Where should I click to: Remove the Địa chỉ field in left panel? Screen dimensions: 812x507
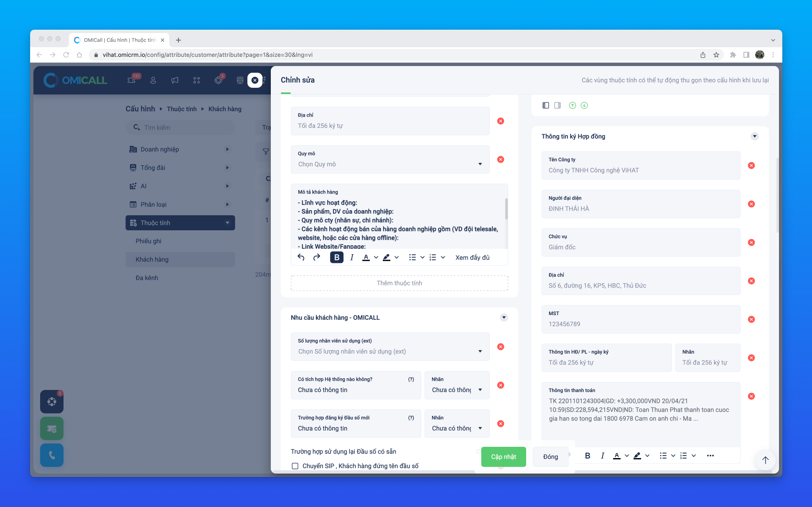pyautogui.click(x=501, y=121)
